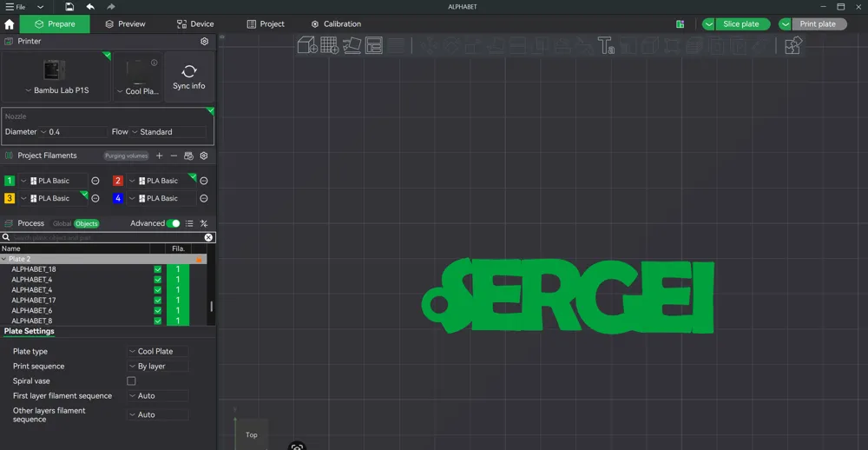Open the File menu
Screen dimensions: 868x450
(x=16, y=7)
